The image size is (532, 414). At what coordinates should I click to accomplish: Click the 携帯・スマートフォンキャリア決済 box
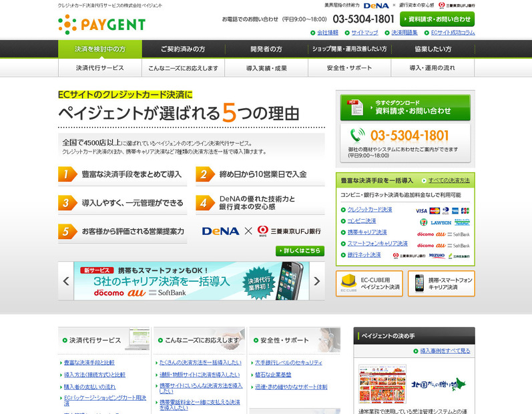441,283
